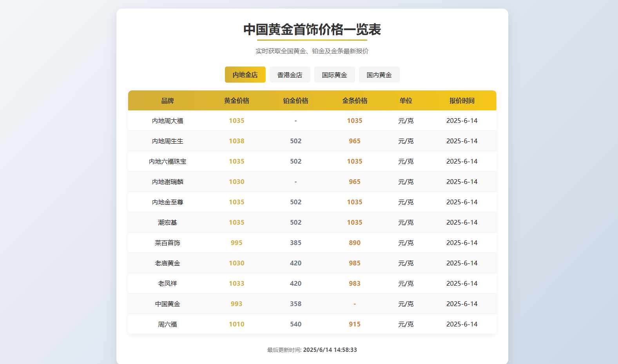
Task: Select the 内地谢瑞麟 brand cell
Action: [167, 182]
